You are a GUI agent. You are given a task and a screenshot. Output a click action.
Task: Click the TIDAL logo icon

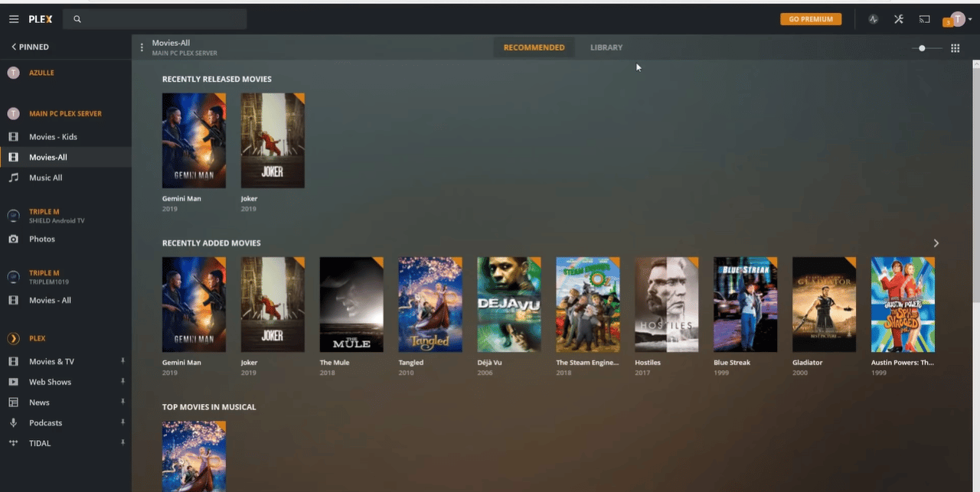pos(13,443)
